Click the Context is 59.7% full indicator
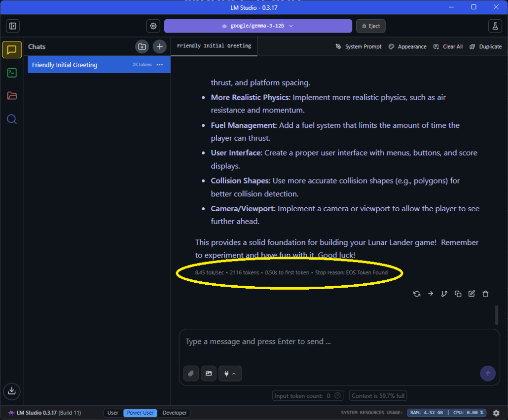Screen dimensions: 508x420 tap(378, 396)
